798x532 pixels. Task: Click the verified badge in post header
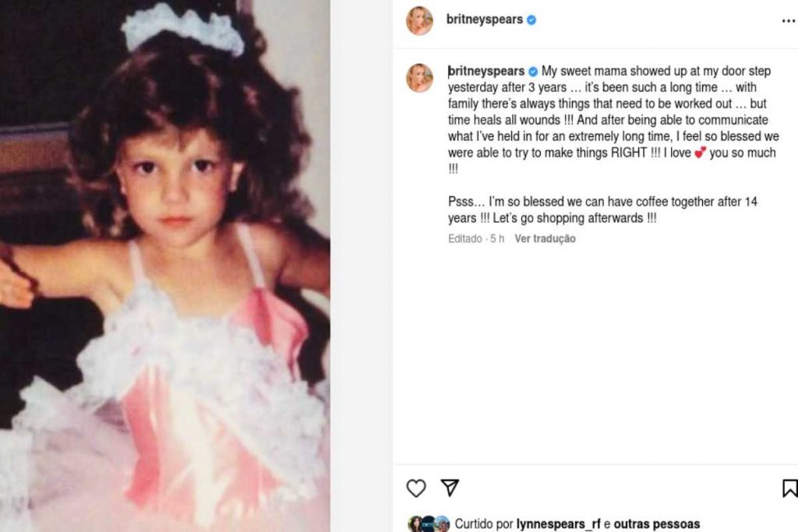531,20
